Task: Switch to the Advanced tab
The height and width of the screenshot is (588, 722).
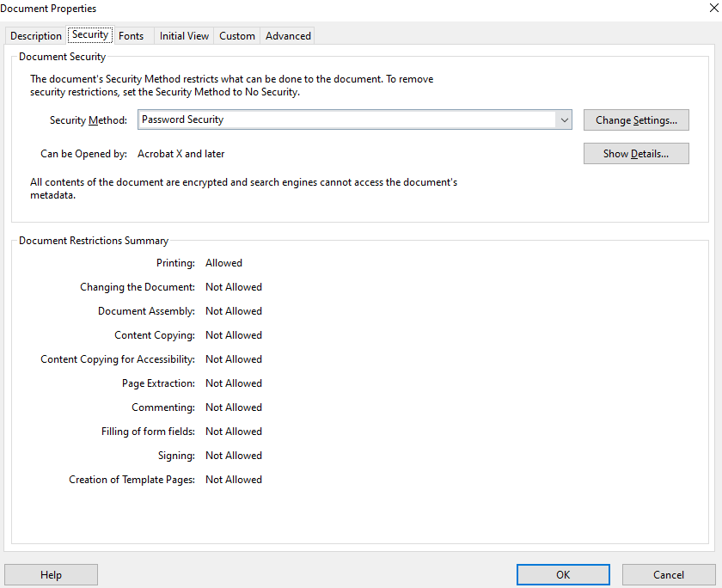Action: point(288,36)
